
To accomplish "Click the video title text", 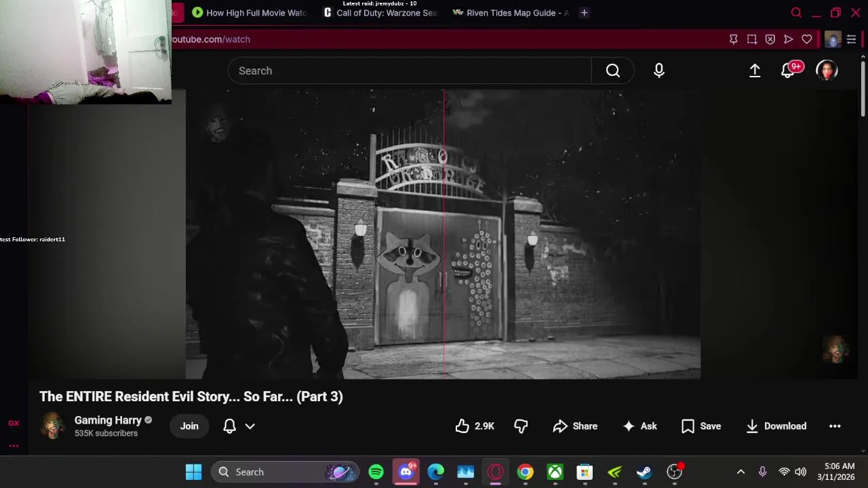I will [191, 396].
